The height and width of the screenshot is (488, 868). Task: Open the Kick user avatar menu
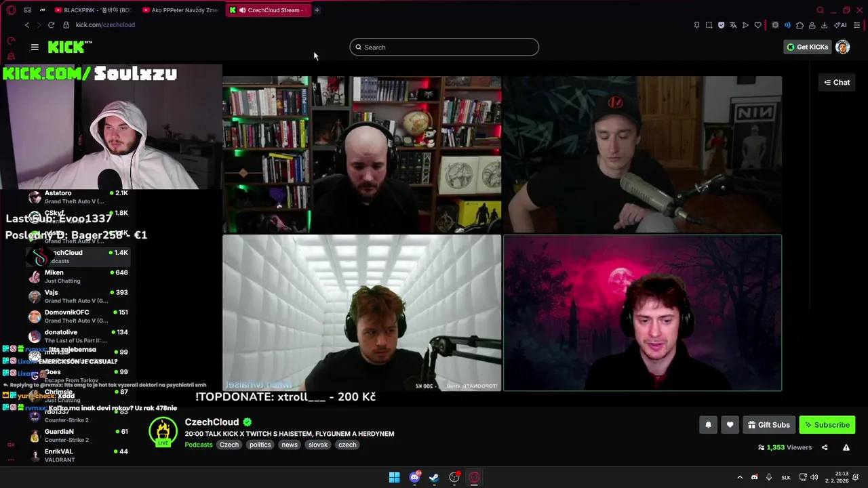tap(842, 47)
